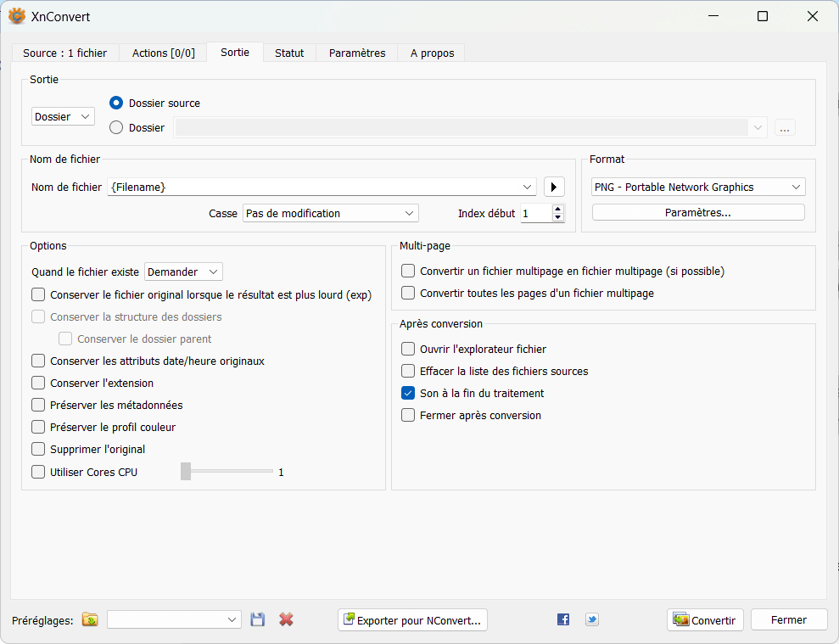Switch to the Actions [0/0] tab
Viewport: 839px width, 644px height.
(x=163, y=53)
